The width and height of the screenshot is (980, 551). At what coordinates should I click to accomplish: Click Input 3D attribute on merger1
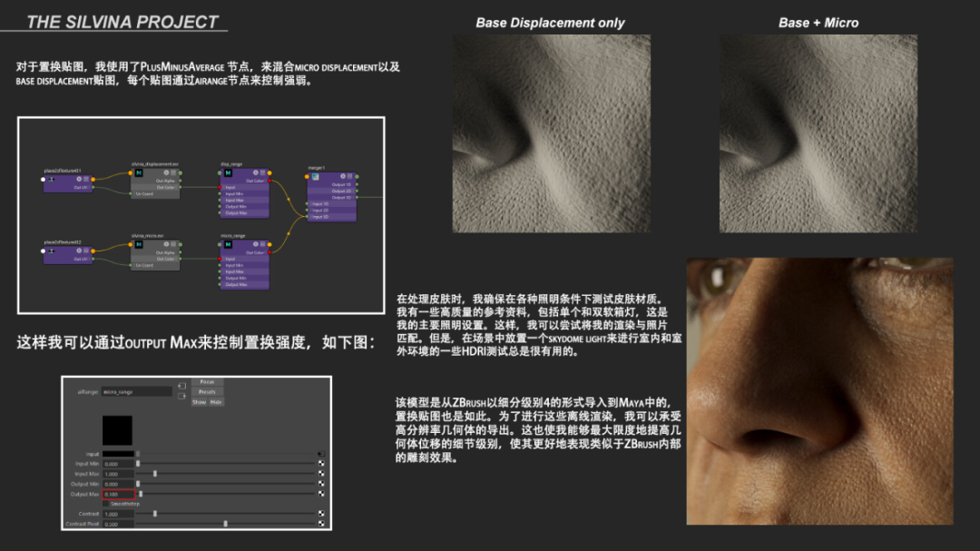[320, 217]
